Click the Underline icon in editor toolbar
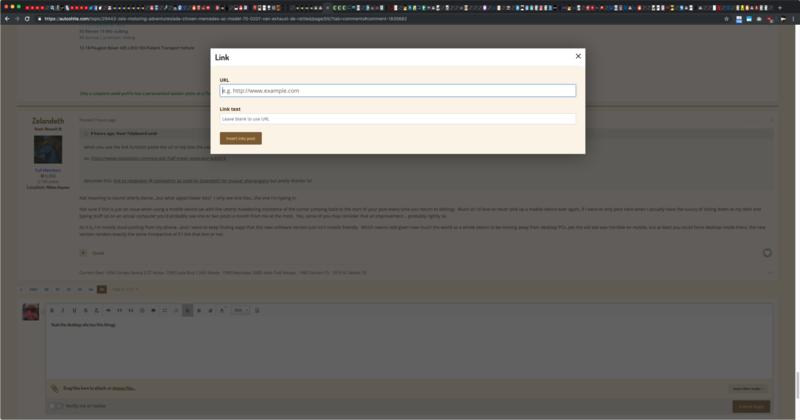800x420 pixels. coord(74,311)
